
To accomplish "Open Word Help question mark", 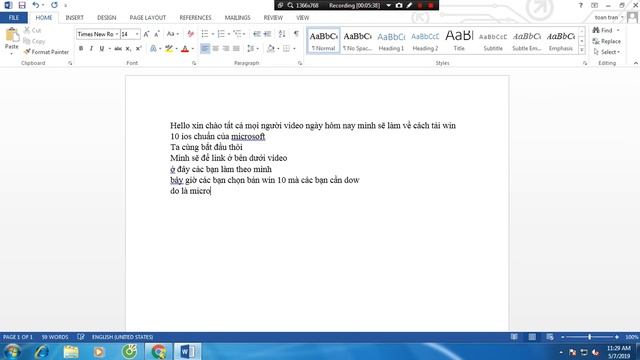I will click(x=580, y=5).
